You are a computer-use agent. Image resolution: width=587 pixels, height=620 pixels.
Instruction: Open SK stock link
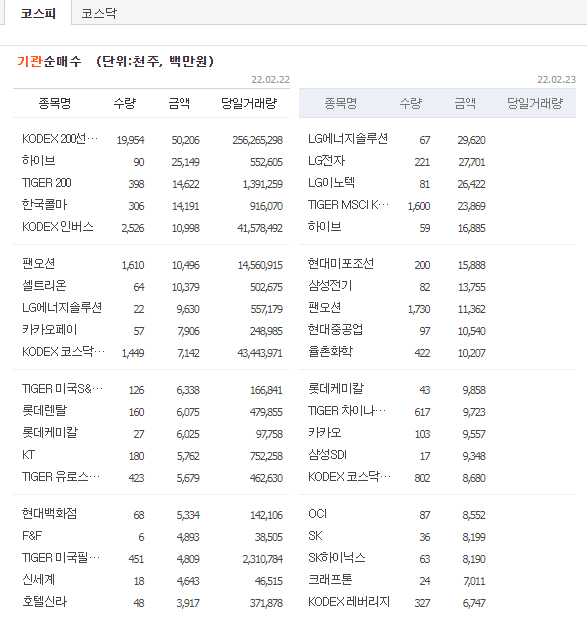315,536
